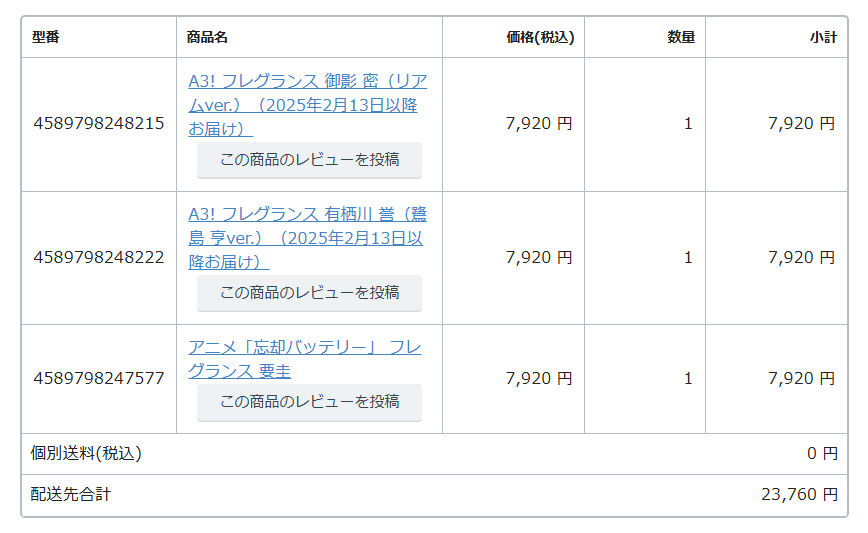Viewport: 868px width, 533px height.
Task: Click the 価格(税込) column header
Action: pos(540,37)
